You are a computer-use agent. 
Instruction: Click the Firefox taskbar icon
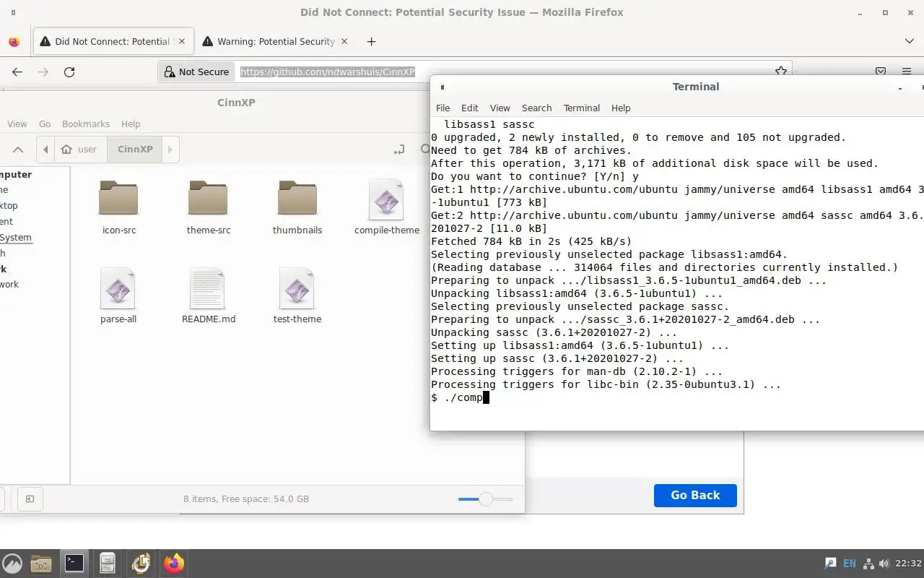(x=174, y=564)
